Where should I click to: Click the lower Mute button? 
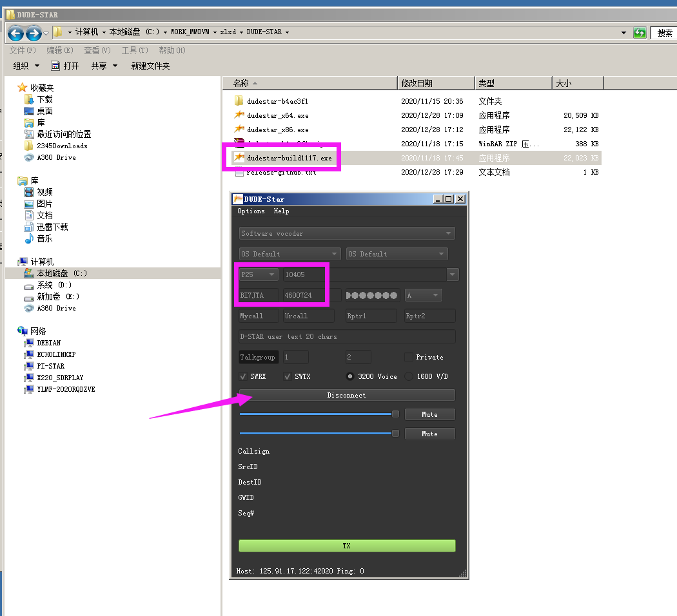pos(429,434)
